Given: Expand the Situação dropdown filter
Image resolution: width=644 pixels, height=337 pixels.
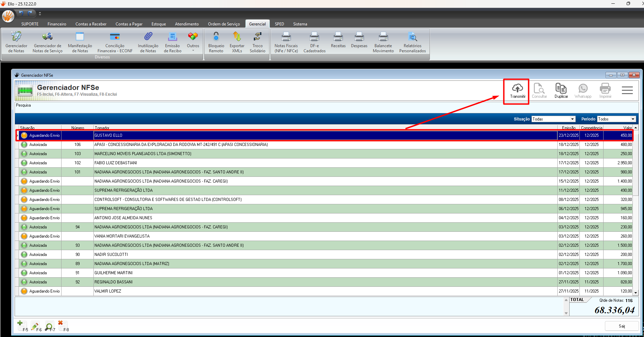Looking at the screenshot, I should 572,119.
